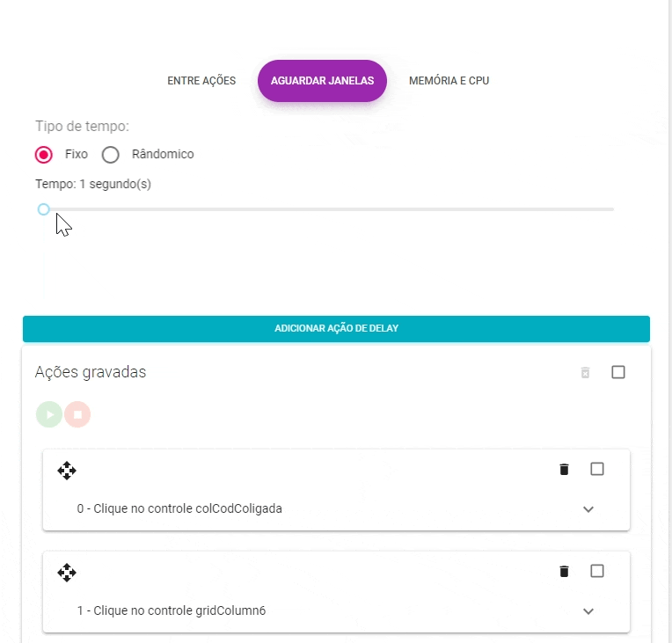Select the Fixo radio button
Screen dimensions: 672x643
[44, 155]
